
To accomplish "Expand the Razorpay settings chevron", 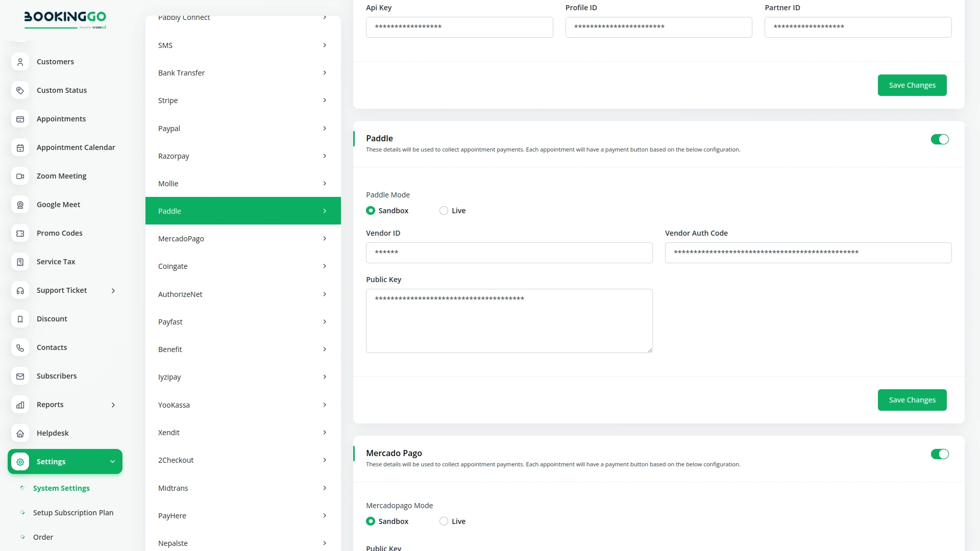I will (325, 156).
